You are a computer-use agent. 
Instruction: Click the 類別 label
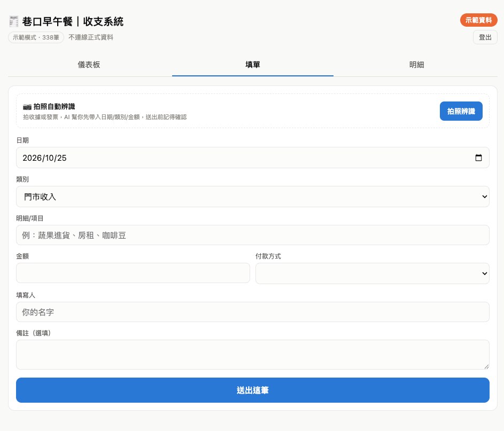(22, 179)
